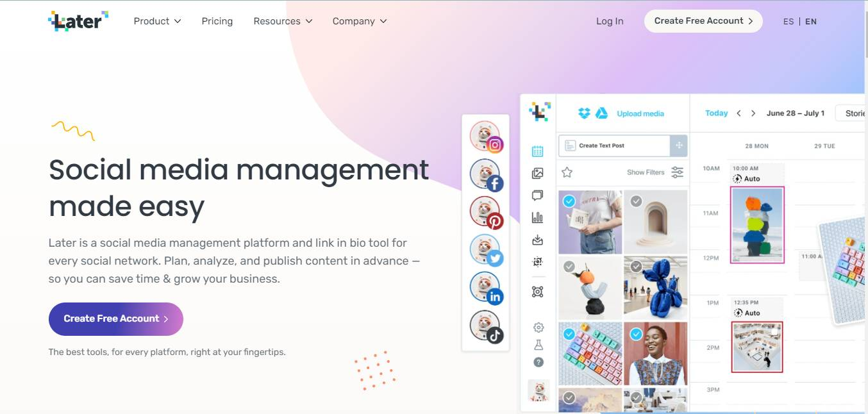Open the 10:00 AM Auto scheduled post
Viewport: 868px width, 414px height.
[x=757, y=213]
